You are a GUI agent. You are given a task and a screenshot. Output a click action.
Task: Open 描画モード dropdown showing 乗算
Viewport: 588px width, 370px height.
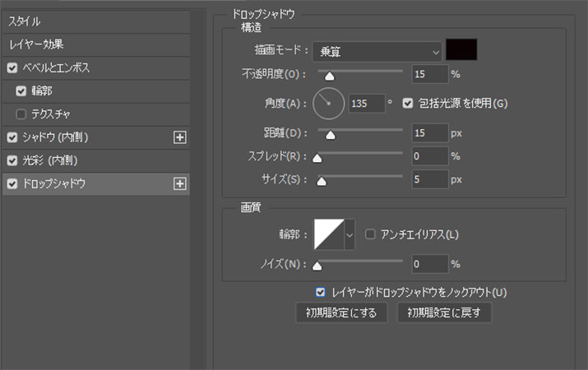click(377, 51)
